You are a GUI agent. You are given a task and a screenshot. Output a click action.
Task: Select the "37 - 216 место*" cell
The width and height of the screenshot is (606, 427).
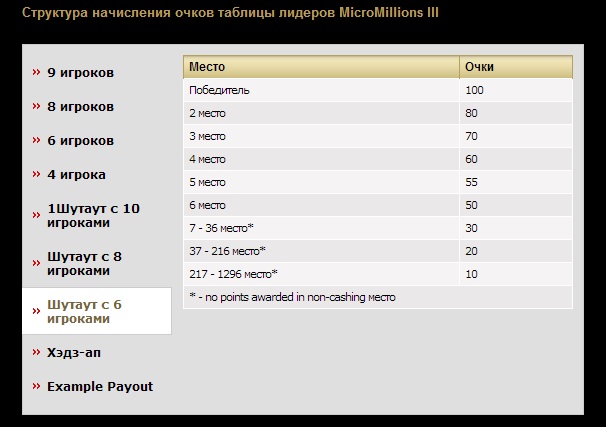coord(321,251)
